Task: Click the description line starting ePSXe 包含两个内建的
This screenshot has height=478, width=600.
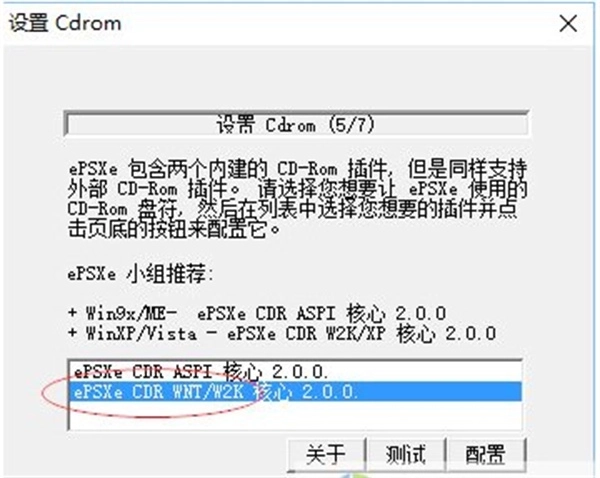Action: point(298,168)
